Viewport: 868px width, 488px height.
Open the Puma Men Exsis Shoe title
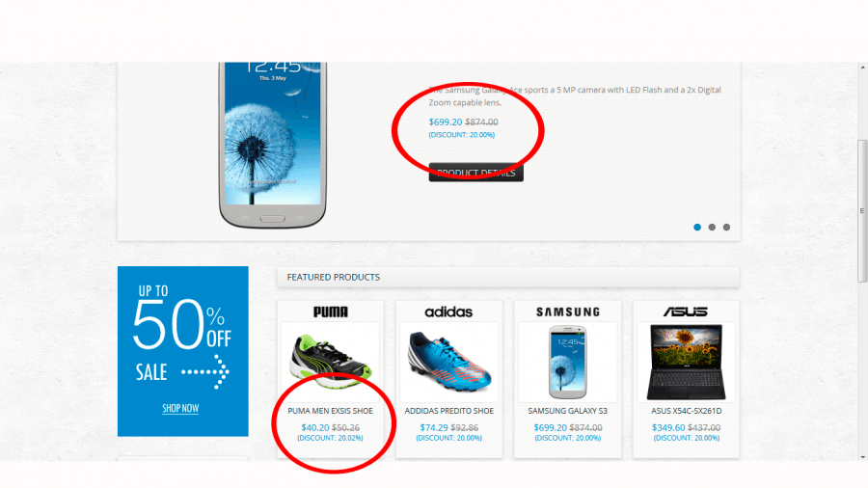pos(331,411)
